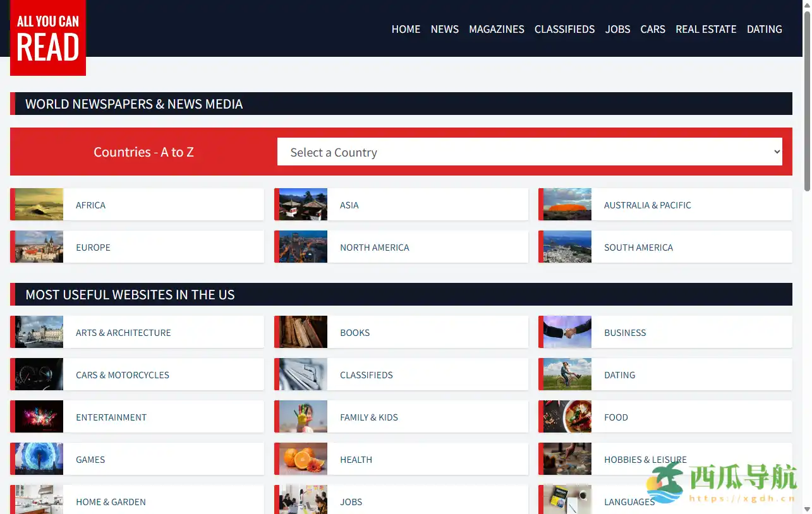Viewport: 812px width, 514px height.
Task: Visit the Cars & Motorcycles category
Action: click(123, 375)
